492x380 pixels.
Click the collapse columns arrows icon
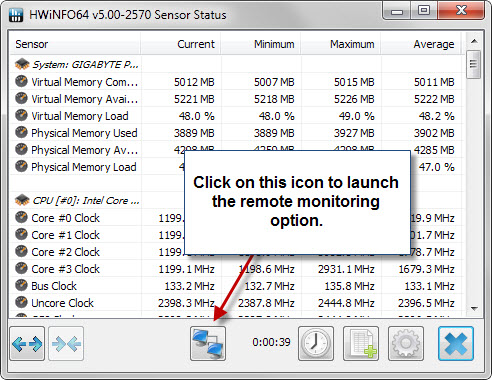[x=66, y=343]
